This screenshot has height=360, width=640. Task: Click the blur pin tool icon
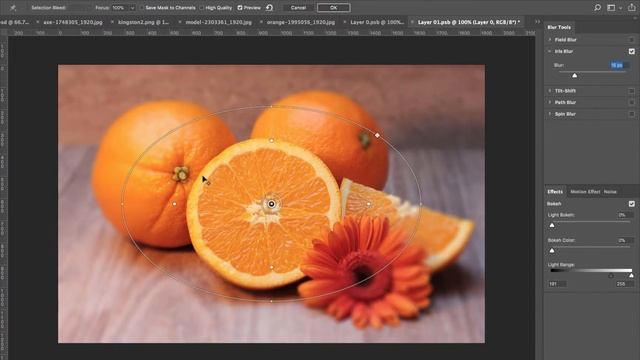pyautogui.click(x=13, y=7)
